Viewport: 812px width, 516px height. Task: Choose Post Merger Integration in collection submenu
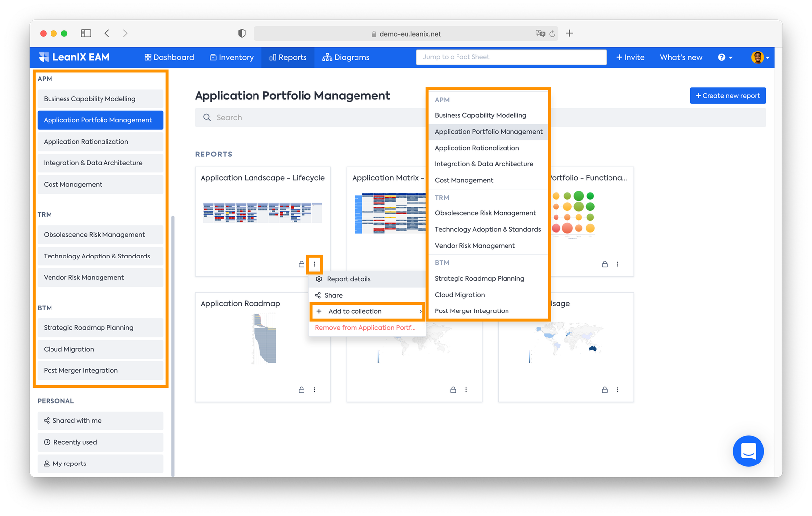(488, 311)
